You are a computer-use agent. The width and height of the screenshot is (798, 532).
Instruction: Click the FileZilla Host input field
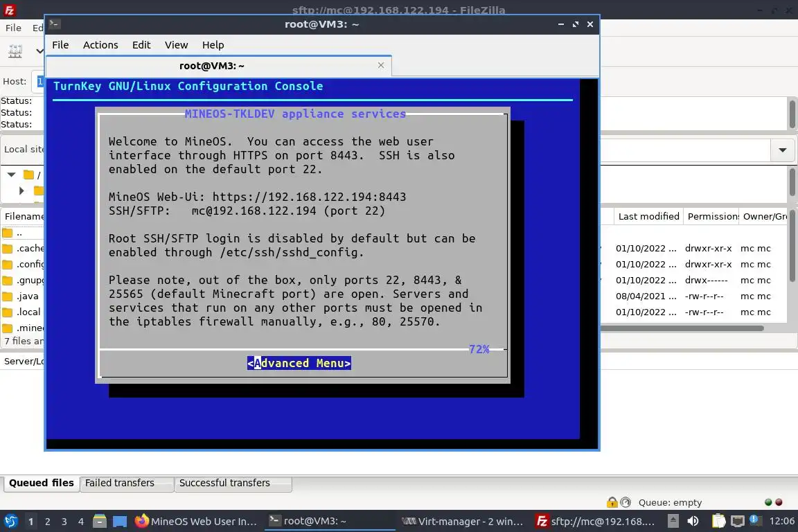(x=39, y=82)
